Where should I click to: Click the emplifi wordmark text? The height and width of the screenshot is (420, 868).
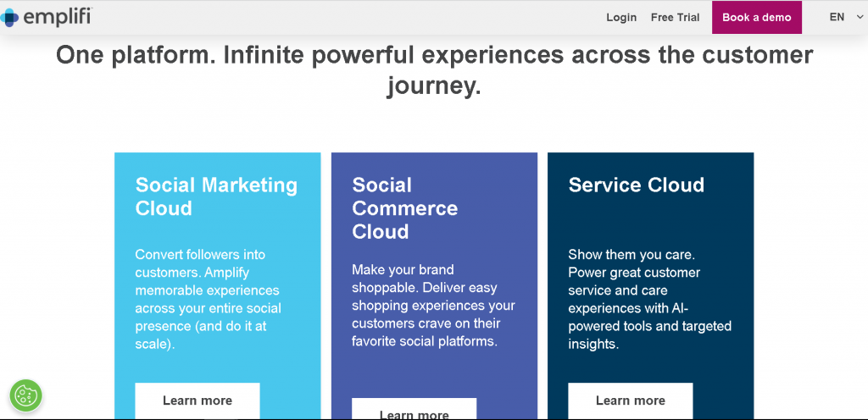57,17
